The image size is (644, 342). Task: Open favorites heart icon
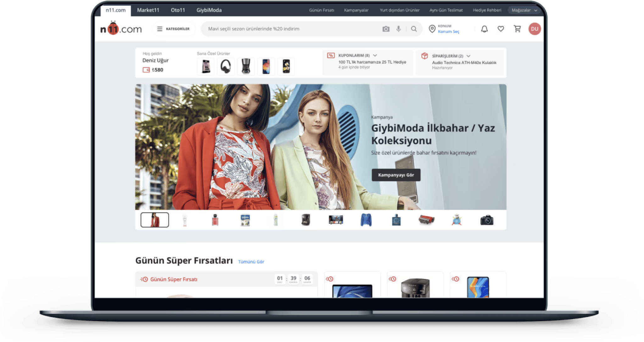pyautogui.click(x=501, y=29)
